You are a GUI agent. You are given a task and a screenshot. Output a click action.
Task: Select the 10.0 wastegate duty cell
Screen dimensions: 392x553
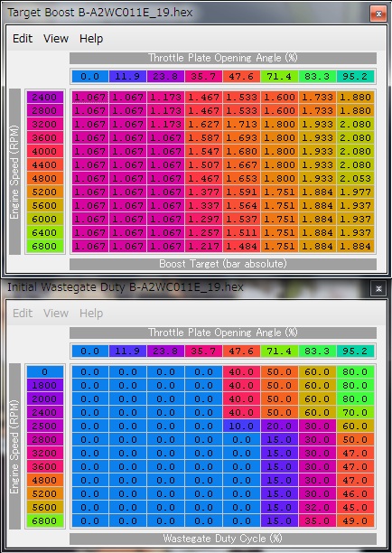point(241,426)
